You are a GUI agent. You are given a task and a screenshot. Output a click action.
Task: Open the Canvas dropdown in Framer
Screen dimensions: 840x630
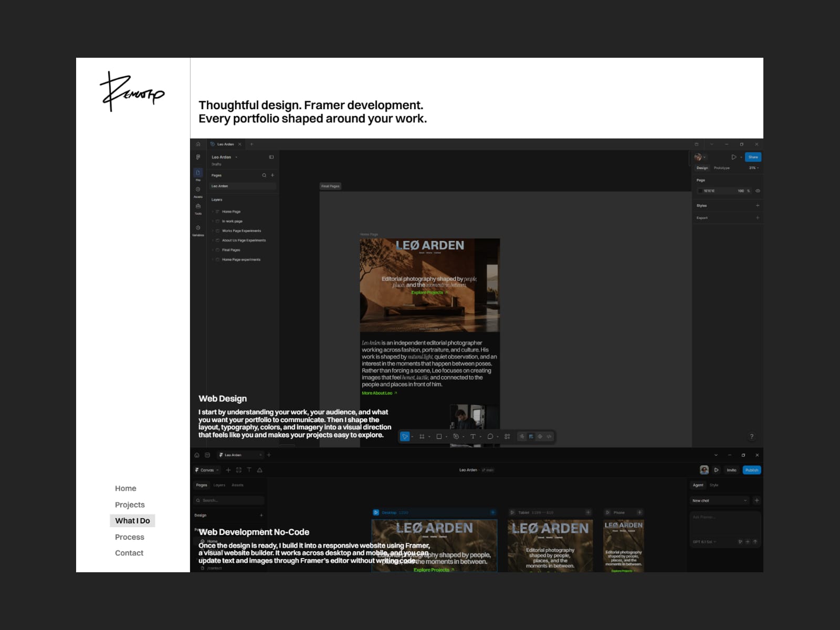pyautogui.click(x=207, y=470)
